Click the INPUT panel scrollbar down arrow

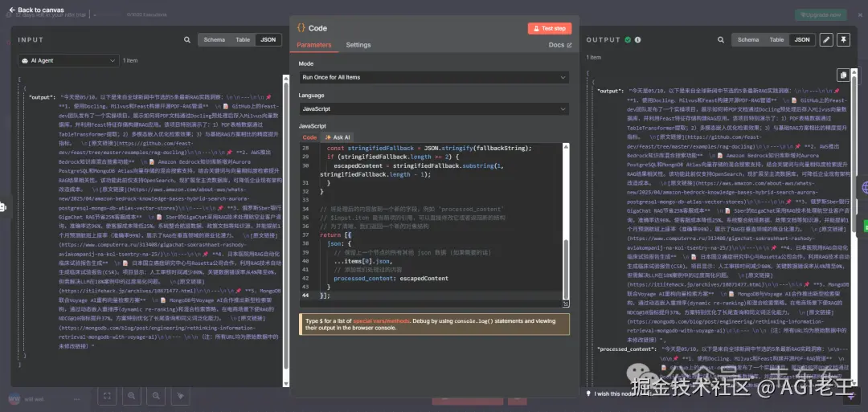click(x=286, y=383)
